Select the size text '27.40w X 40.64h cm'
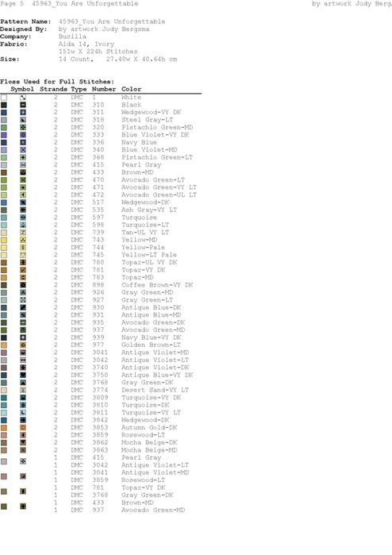Image resolution: width=392 pixels, height=555 pixels. tap(141, 59)
